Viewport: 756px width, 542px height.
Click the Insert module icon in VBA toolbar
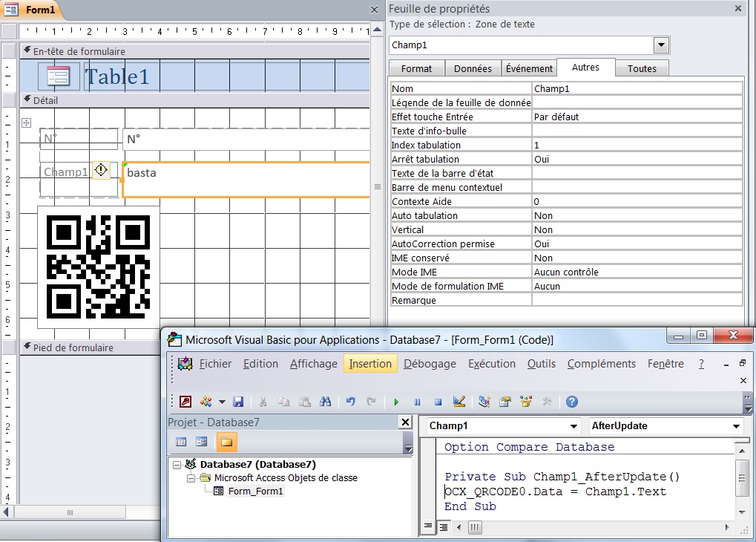206,402
